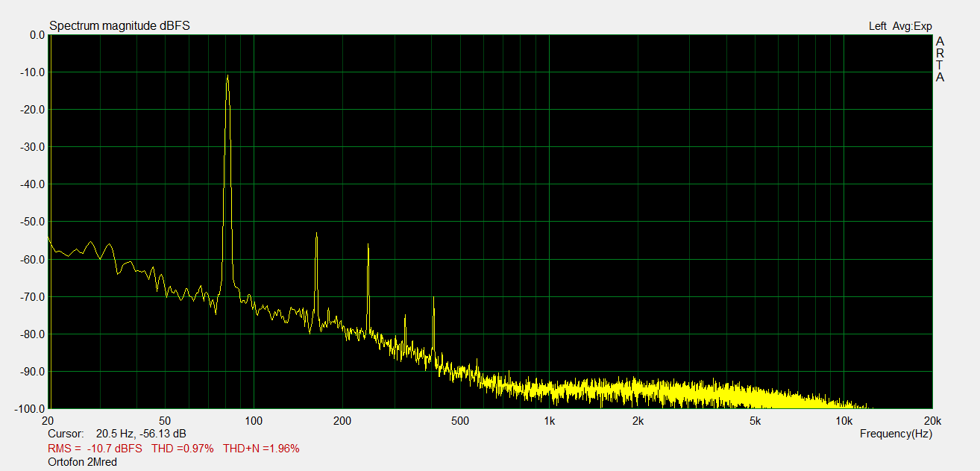
Task: Click the 20 Hz x-axis label
Action: click(x=49, y=420)
